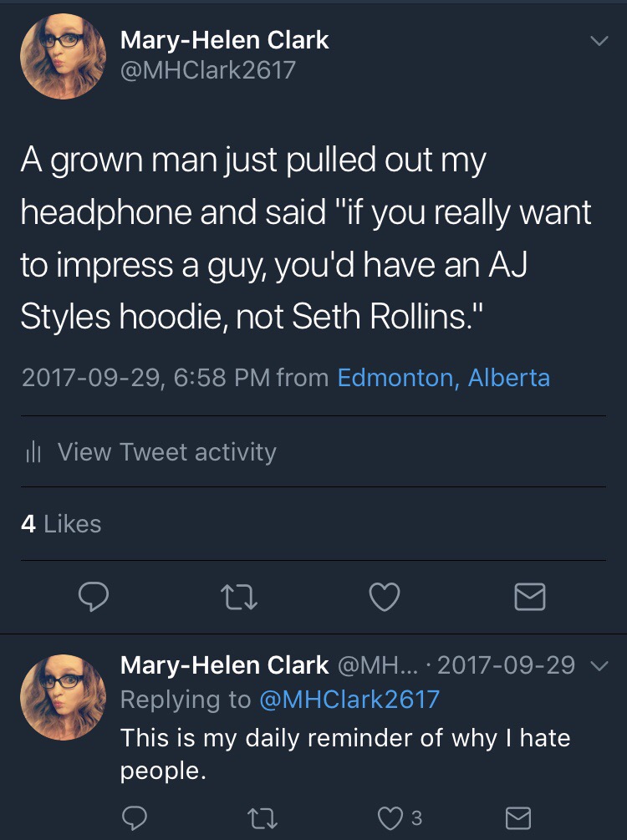The height and width of the screenshot is (840, 627).
Task: Show the 4 Likes list
Action: pyautogui.click(x=61, y=524)
